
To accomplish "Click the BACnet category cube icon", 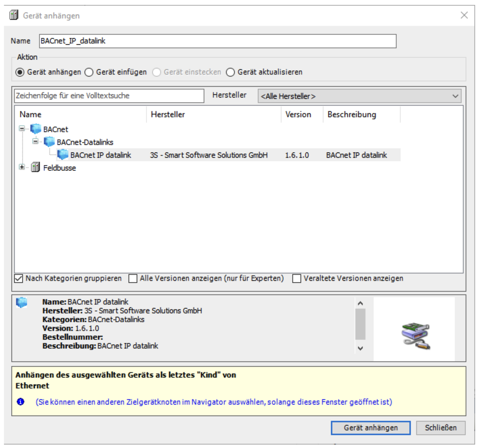I will tap(36, 129).
